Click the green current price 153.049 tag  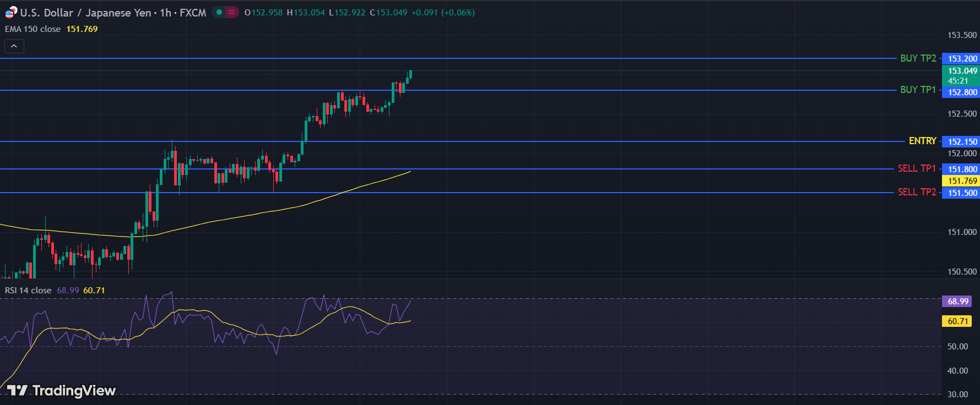point(962,71)
